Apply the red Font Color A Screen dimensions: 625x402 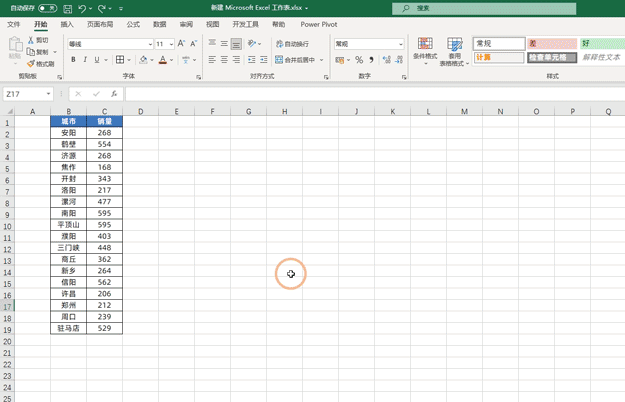click(163, 60)
